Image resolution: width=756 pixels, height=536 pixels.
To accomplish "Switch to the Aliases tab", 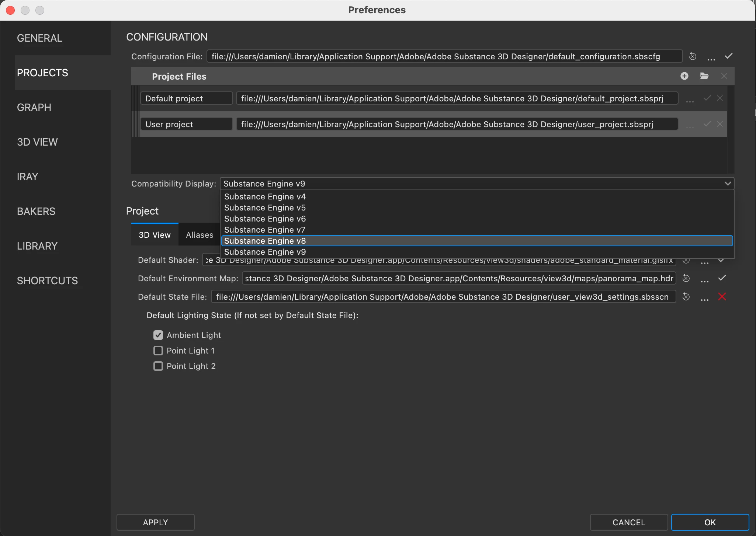I will [199, 235].
